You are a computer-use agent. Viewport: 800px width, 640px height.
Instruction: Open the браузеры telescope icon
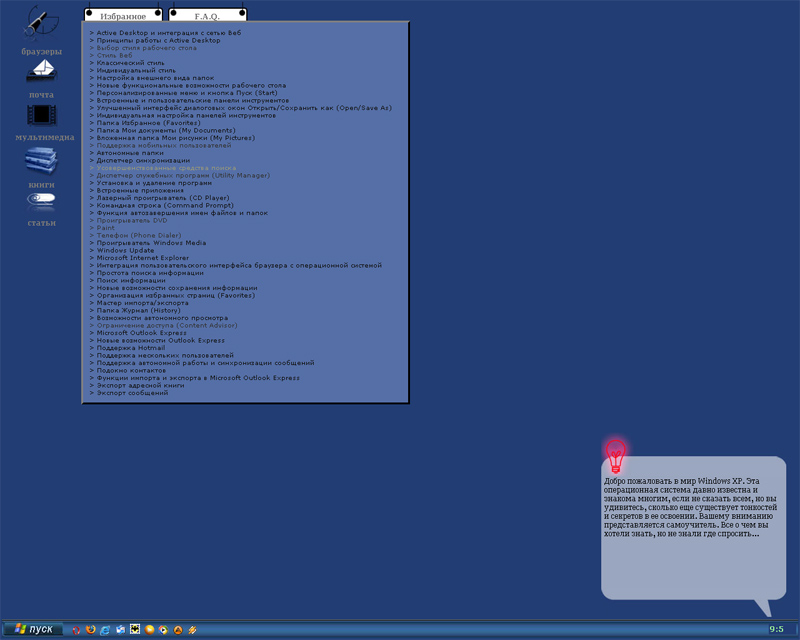tap(40, 21)
